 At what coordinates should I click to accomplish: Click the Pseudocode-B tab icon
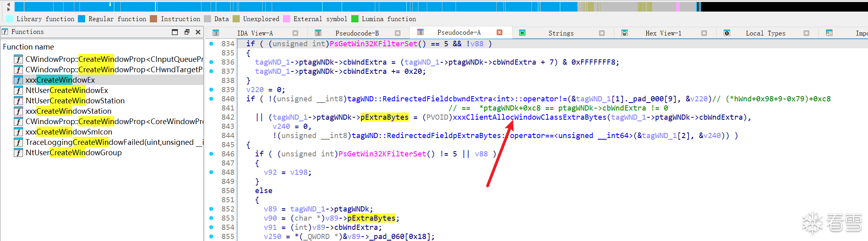coord(318,33)
